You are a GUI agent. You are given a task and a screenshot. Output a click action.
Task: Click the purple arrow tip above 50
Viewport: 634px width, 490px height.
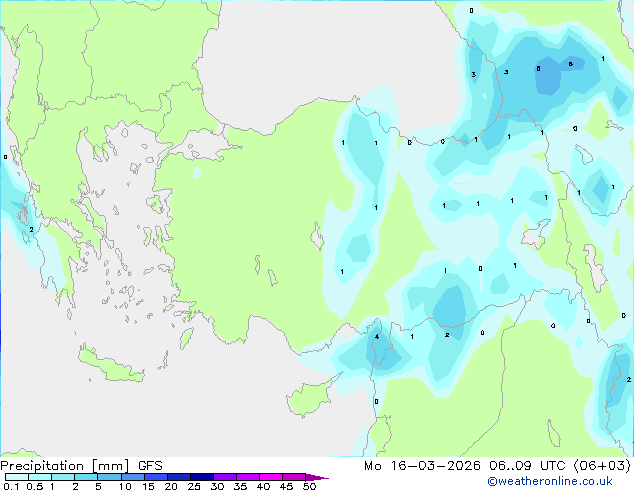coord(317,477)
